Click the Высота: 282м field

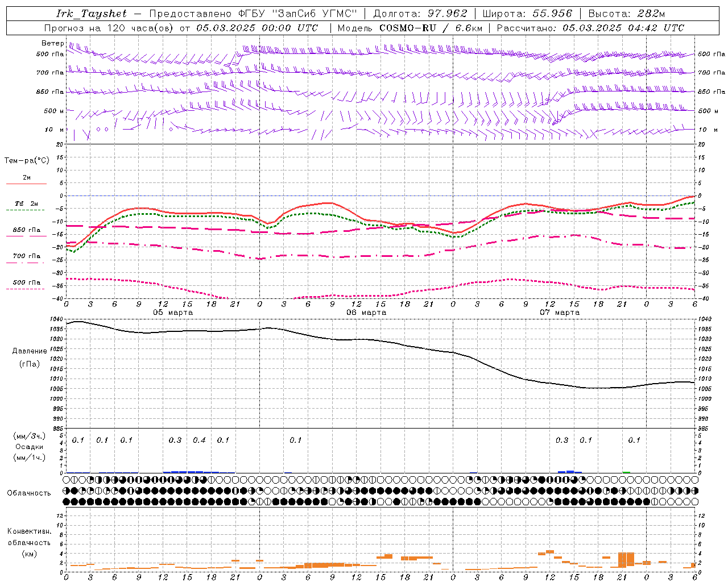click(626, 14)
